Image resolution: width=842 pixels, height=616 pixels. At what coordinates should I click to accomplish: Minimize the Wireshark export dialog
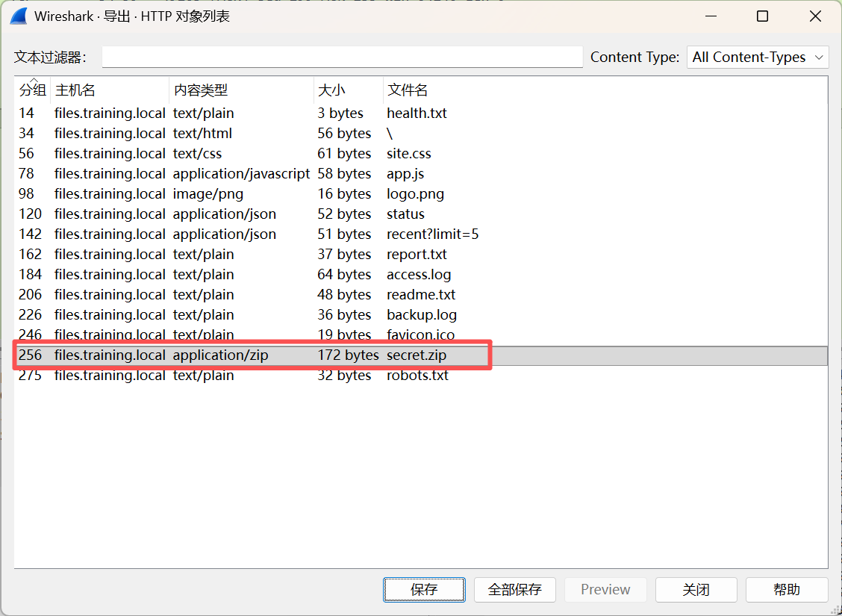pos(711,16)
